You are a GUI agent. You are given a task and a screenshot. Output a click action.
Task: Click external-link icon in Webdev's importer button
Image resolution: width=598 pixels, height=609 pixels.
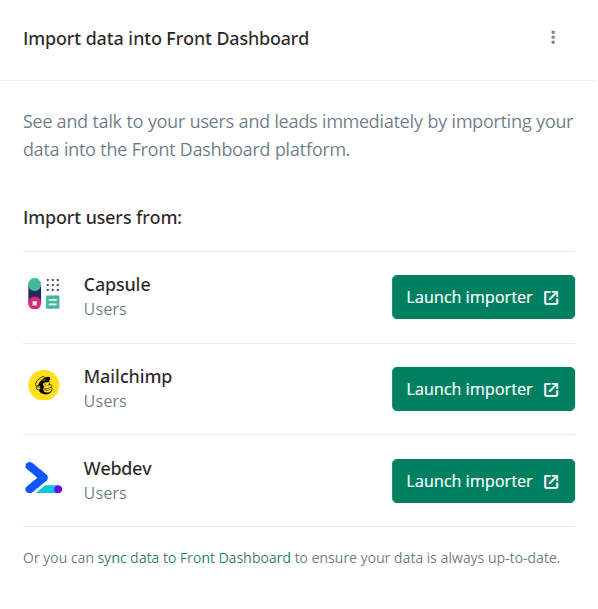(551, 482)
